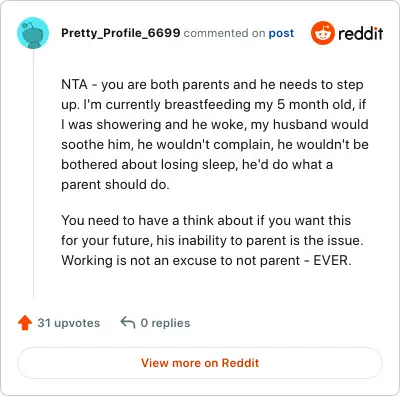Viewport: 400px width, 396px height.
Task: Open the blue "post" link
Action: (281, 33)
